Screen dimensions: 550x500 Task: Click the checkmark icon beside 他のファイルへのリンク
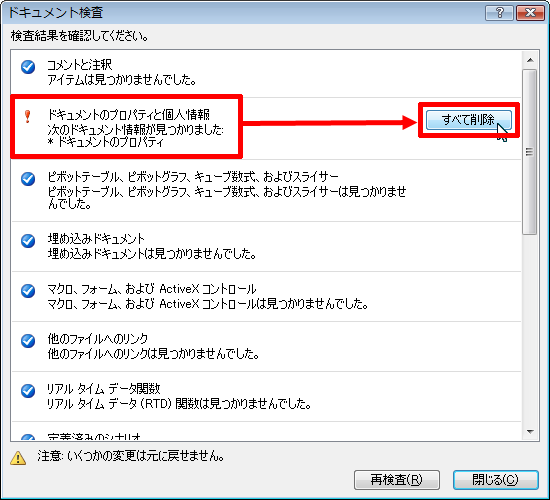pos(28,340)
